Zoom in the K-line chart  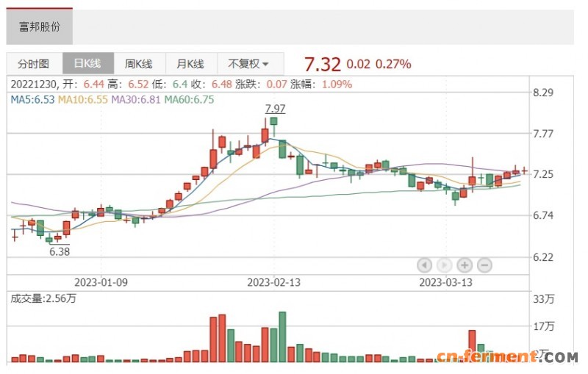pos(465,265)
